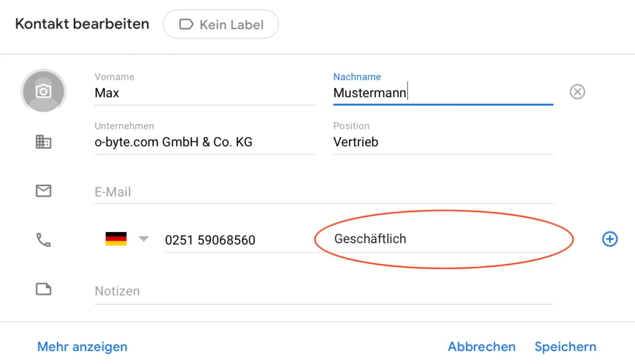Edit the Vorname field containing Max
The width and height of the screenshot is (635, 364).
point(203,93)
